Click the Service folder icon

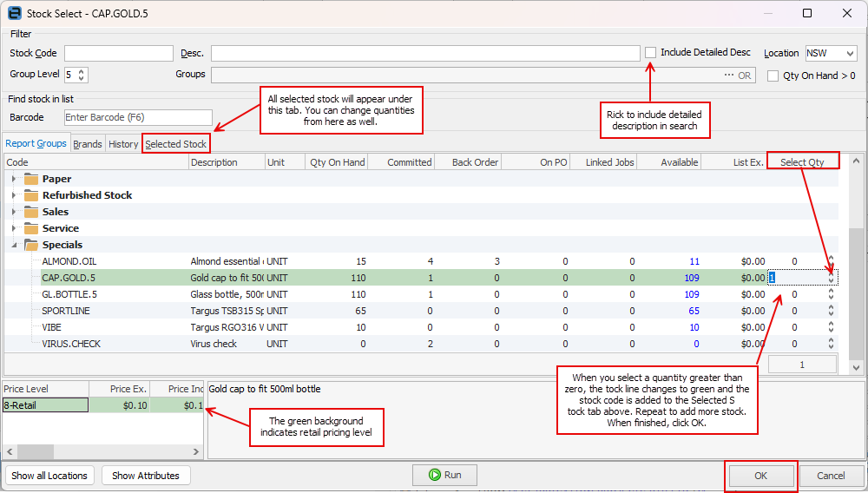(31, 228)
